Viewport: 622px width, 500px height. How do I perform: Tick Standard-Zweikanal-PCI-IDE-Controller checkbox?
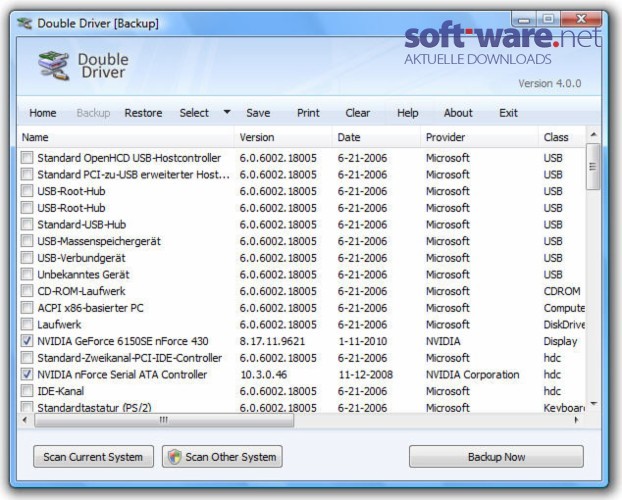point(27,358)
